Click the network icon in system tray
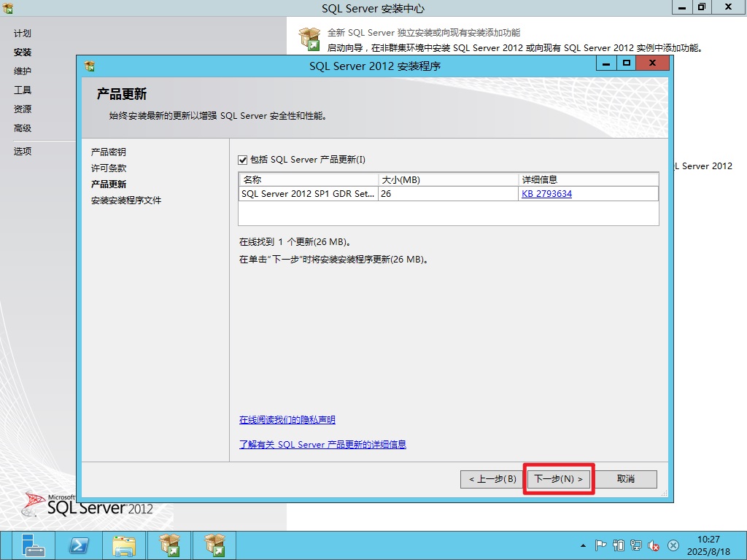The image size is (747, 560). 636,545
